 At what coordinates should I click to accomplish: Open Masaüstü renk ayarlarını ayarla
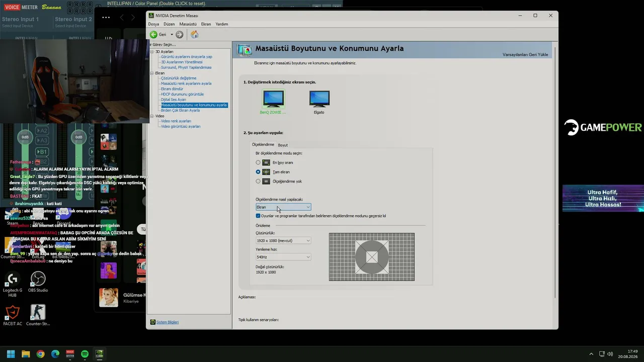pos(186,83)
